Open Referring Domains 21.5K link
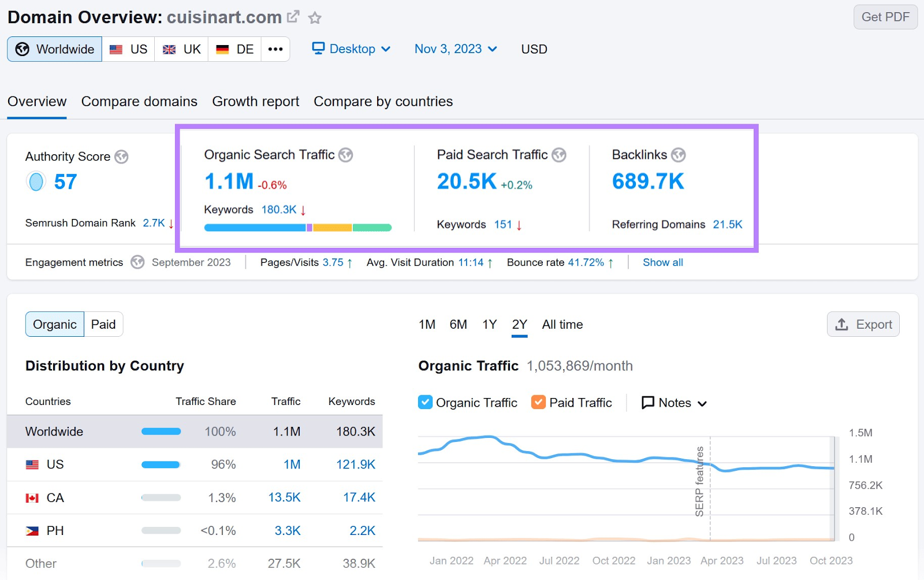The image size is (924, 580). pyautogui.click(x=728, y=225)
